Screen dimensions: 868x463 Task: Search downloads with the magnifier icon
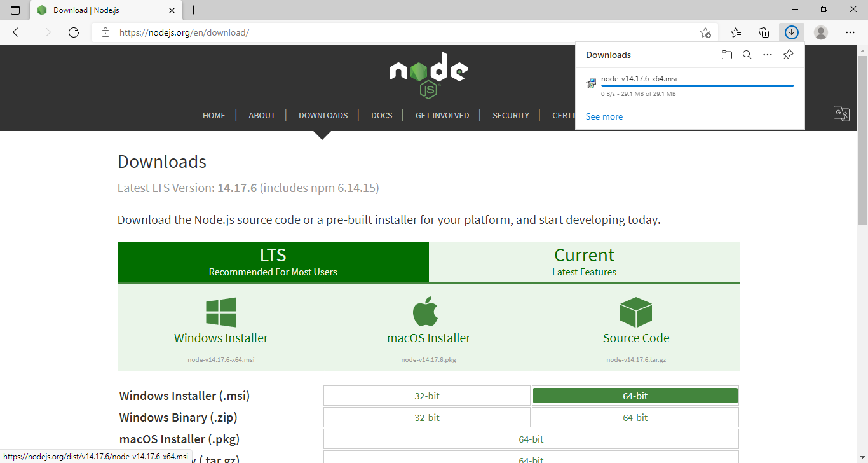[x=747, y=55]
